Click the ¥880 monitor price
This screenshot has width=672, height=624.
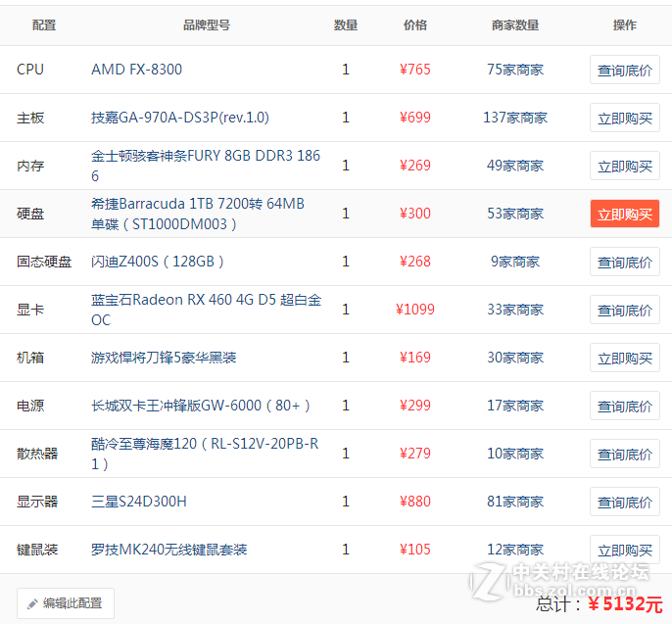(x=415, y=502)
